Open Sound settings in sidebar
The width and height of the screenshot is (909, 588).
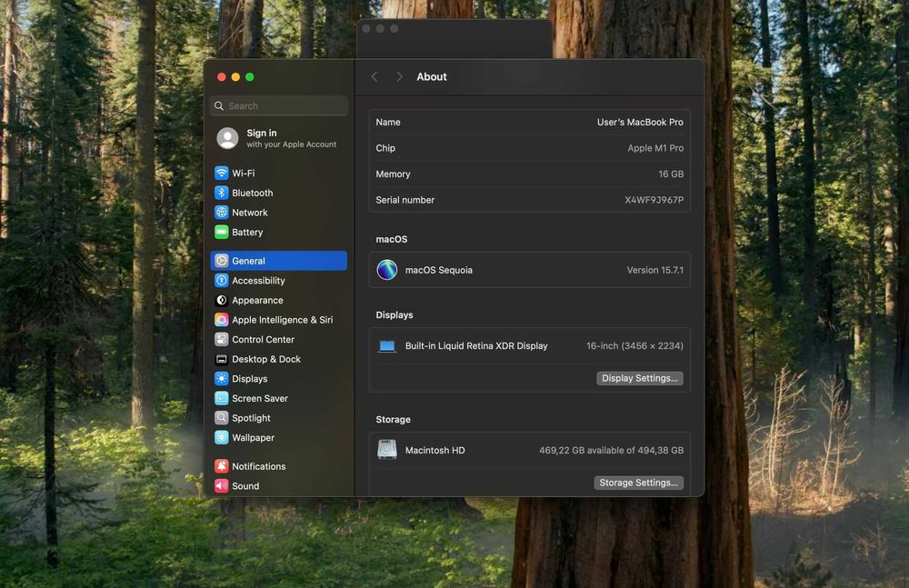[245, 486]
